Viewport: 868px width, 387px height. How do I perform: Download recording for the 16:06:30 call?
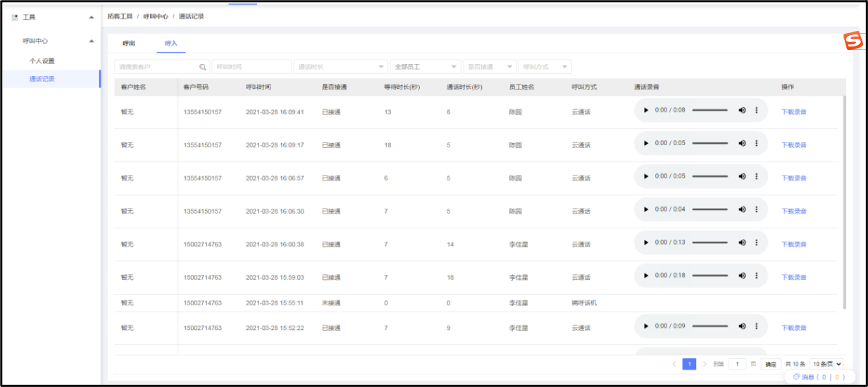point(794,211)
